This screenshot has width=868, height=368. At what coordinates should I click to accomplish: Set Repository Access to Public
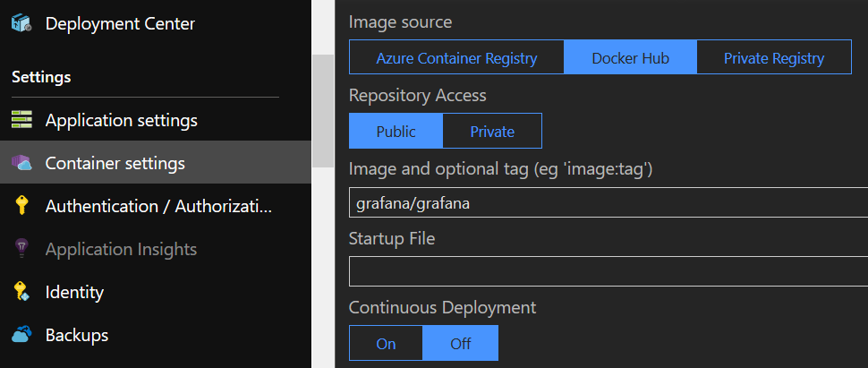(x=396, y=131)
